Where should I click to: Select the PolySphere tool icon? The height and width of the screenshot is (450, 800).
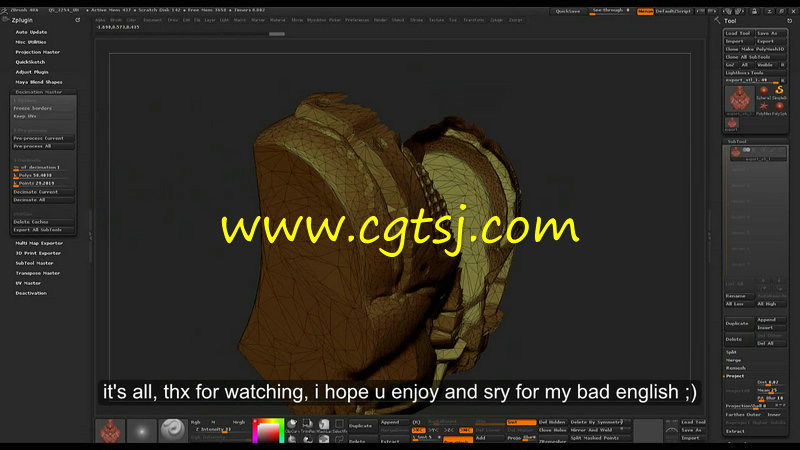tap(779, 108)
